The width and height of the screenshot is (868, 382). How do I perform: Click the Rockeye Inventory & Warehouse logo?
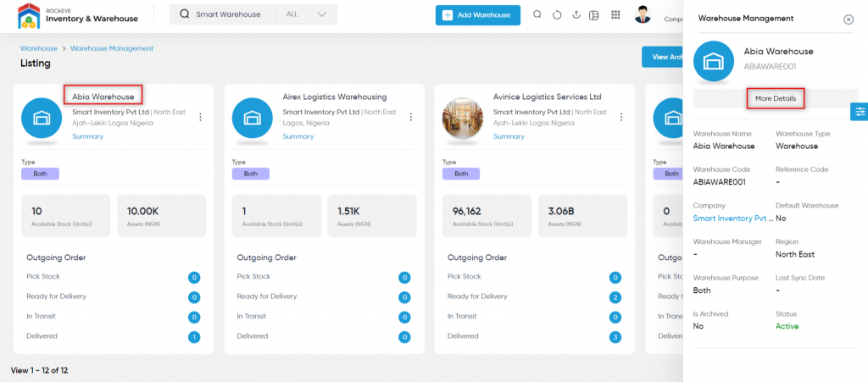pyautogui.click(x=79, y=15)
